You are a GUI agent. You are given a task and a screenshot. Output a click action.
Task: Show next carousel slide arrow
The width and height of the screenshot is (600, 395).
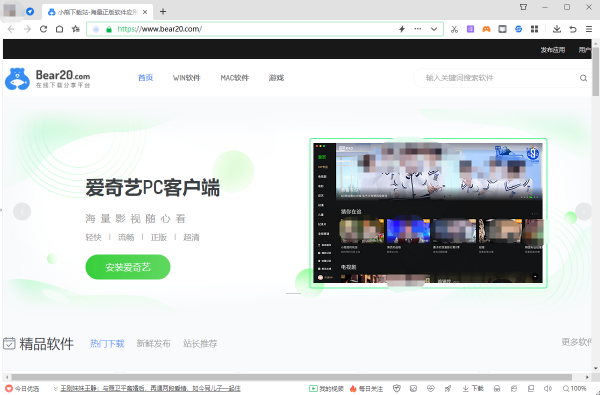tap(584, 211)
